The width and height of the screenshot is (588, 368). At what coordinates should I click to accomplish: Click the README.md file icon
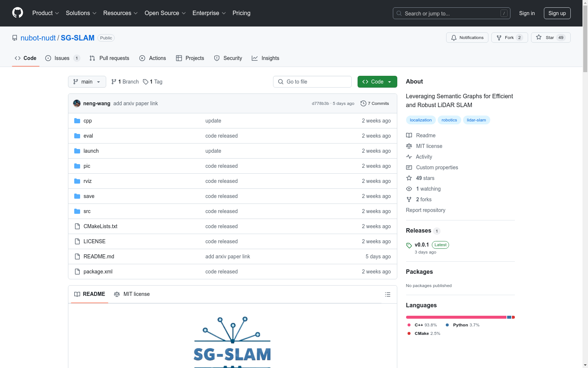point(77,256)
